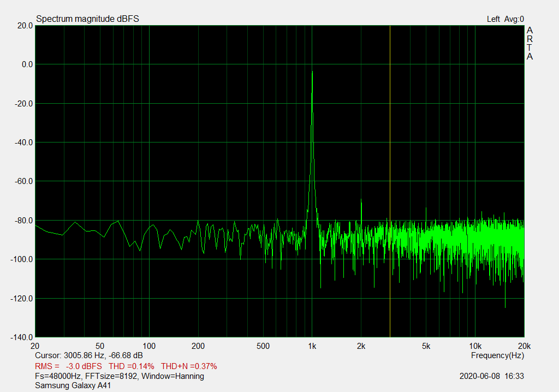559x392 pixels.
Task: Click the 'Fs=48000Hz, FFTsize=8192, Window=Hanning' line
Action: 120,376
